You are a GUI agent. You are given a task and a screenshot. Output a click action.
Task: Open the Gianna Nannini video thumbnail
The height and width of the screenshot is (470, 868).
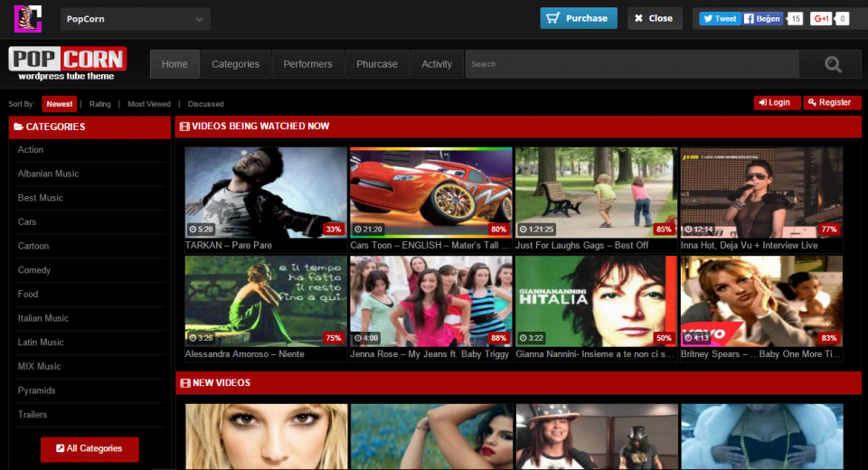596,301
